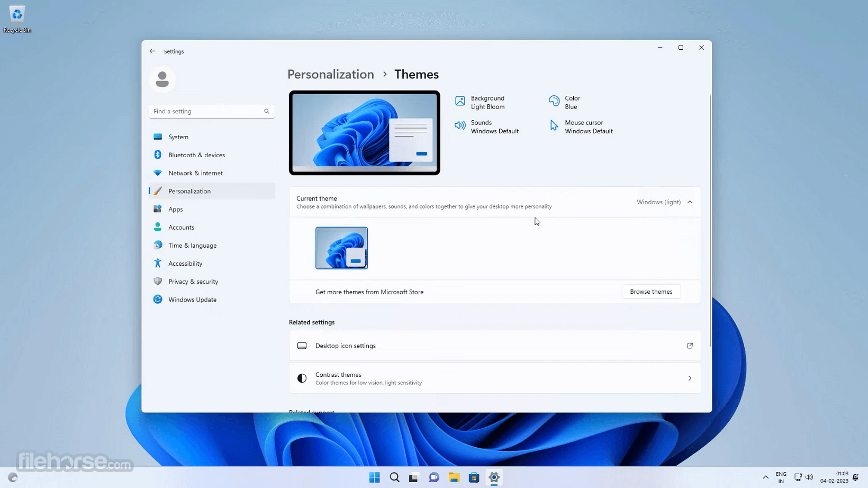Click the Personalization breadcrumb link
This screenshot has width=868, height=488.
point(331,75)
